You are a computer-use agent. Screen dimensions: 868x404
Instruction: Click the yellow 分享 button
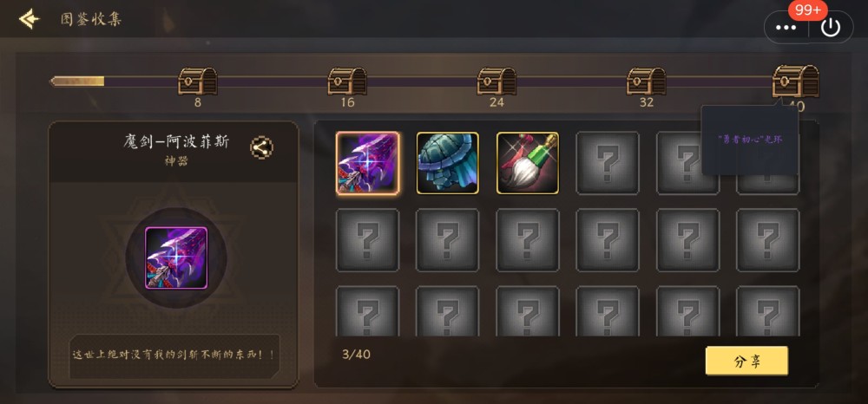pyautogui.click(x=746, y=361)
